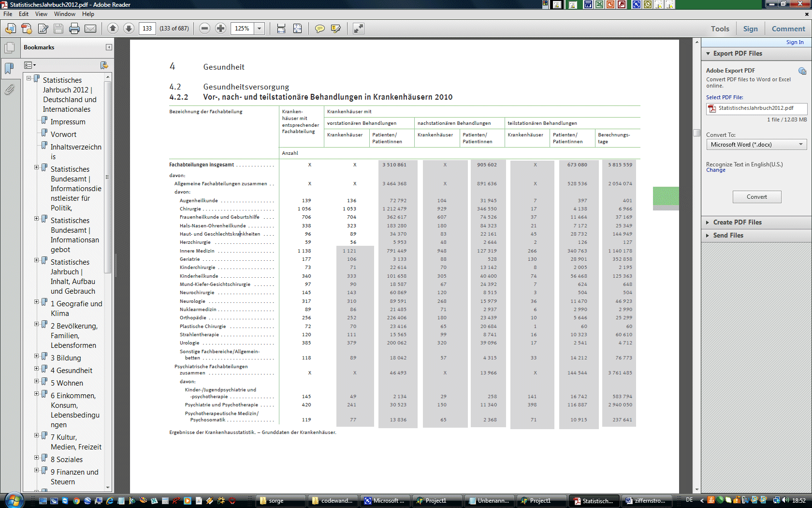
Task: Click the Adobe Export PDF online icon
Action: coord(802,71)
